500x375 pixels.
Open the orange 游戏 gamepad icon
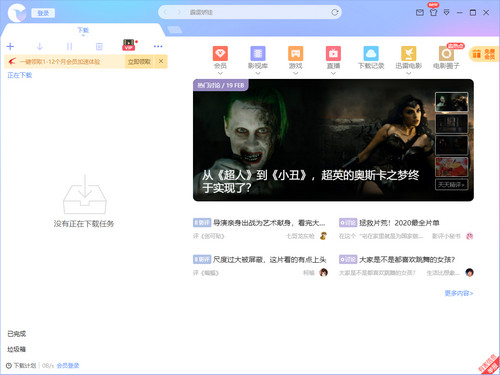pos(296,53)
